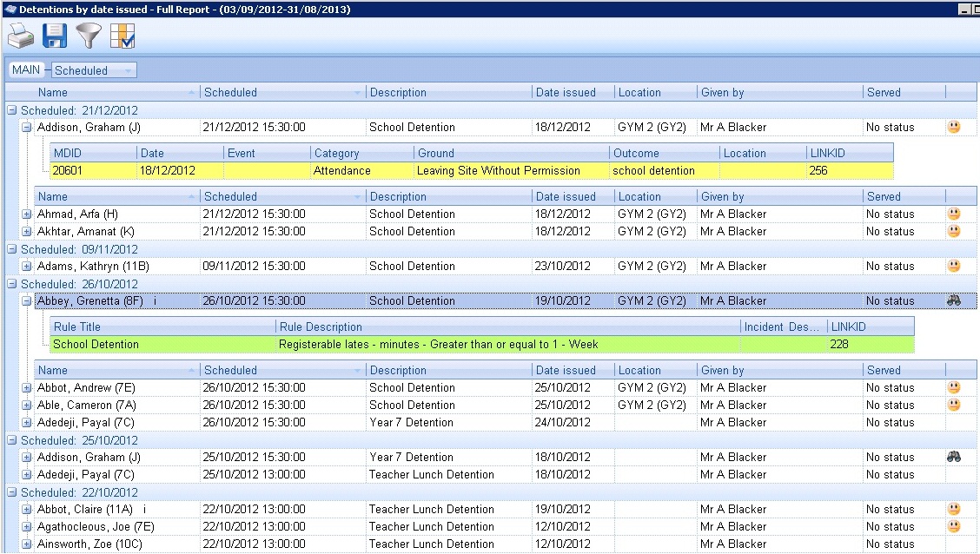Click smiley icon for Able, Cameron row
This screenshot has height=554, width=980.
point(954,405)
